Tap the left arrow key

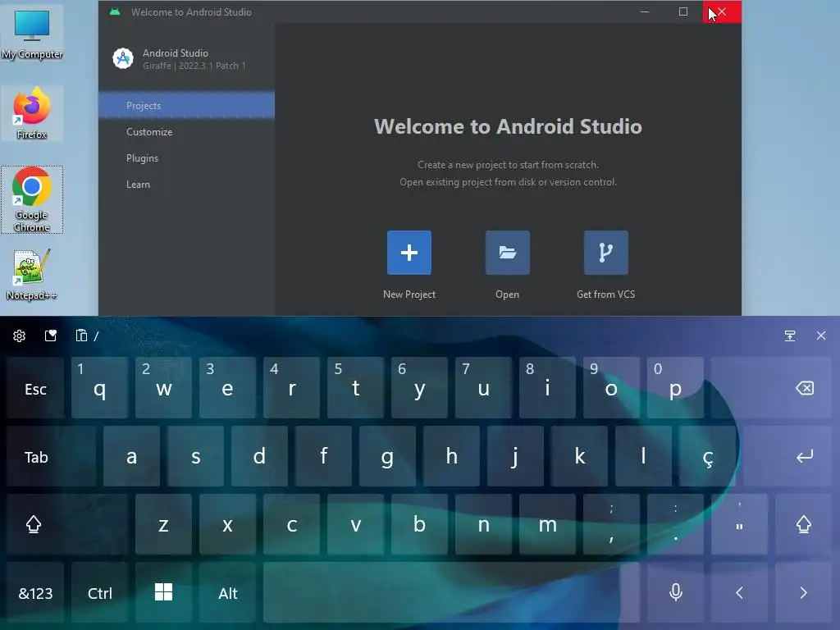tap(739, 592)
